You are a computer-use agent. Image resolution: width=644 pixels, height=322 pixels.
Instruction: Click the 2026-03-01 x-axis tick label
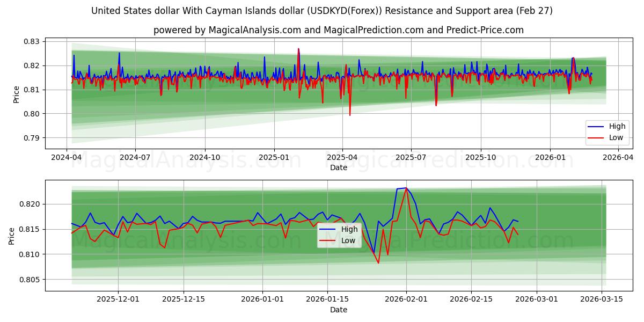[x=537, y=299]
